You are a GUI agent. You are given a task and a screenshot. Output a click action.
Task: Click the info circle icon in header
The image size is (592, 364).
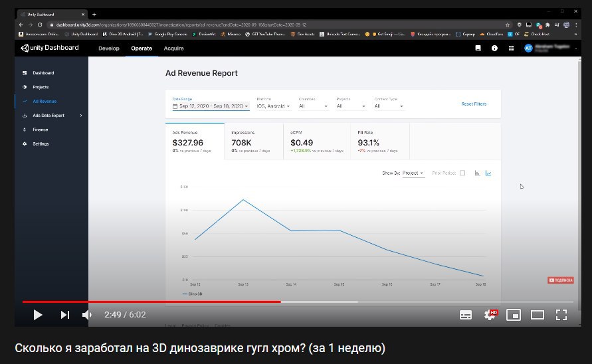(x=494, y=48)
